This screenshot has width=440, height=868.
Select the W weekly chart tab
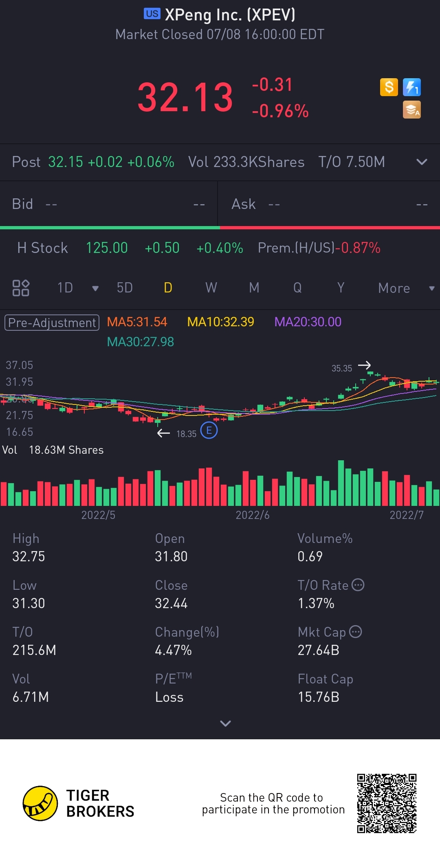(x=211, y=288)
